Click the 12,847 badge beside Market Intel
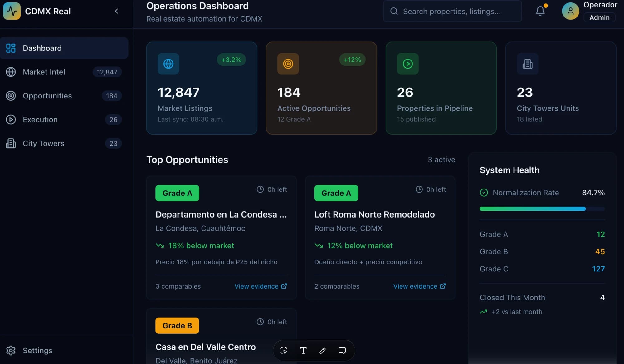Screen dimensions: 624x364 tap(107, 72)
